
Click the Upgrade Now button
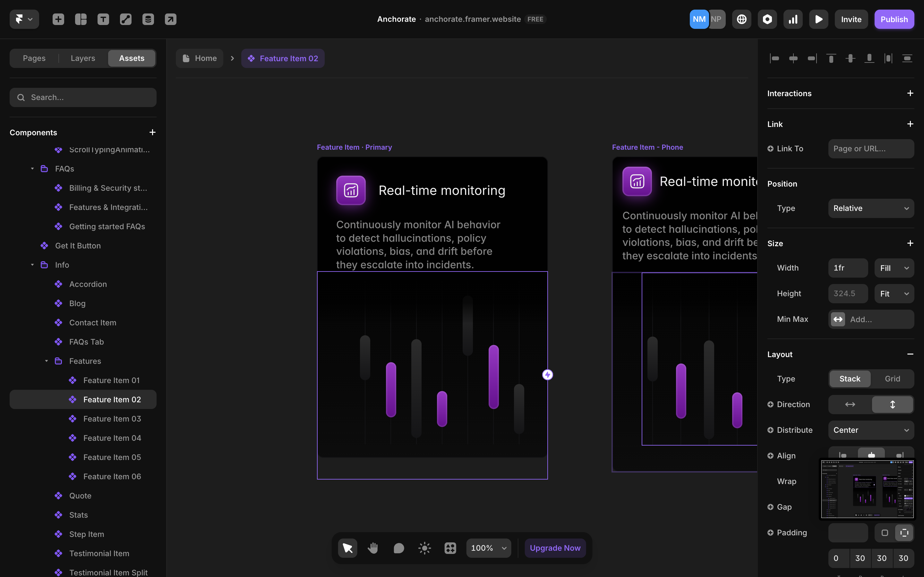pos(555,548)
